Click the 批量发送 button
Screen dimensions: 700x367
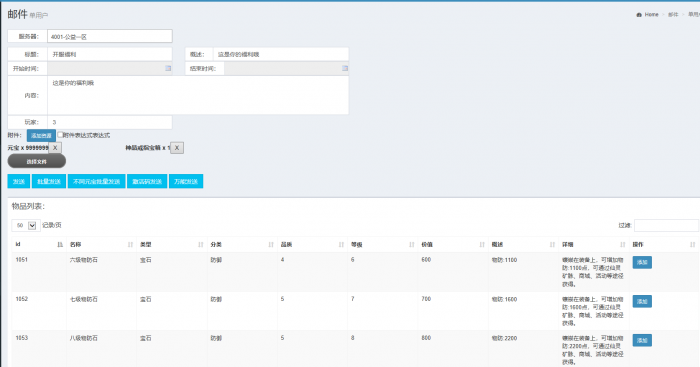[49, 181]
